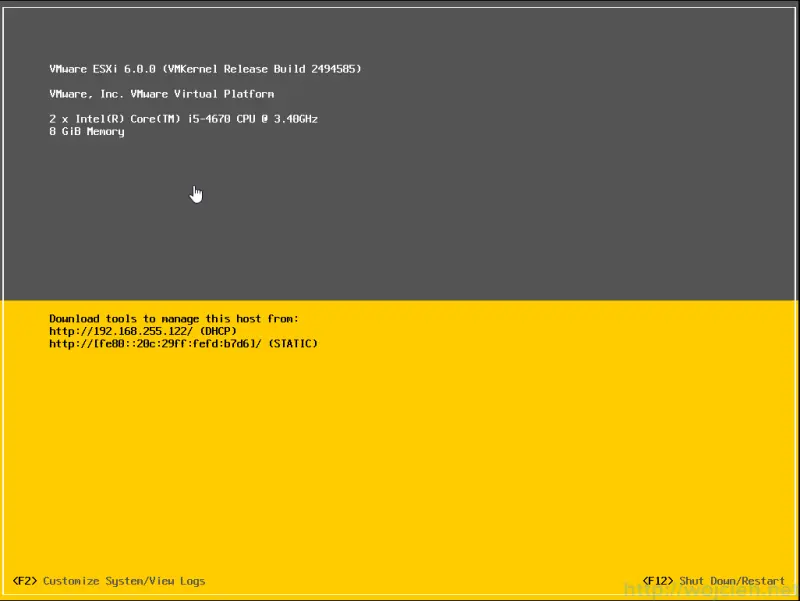Click the 8 GiB Memory line
The height and width of the screenshot is (601, 800).
tap(88, 131)
